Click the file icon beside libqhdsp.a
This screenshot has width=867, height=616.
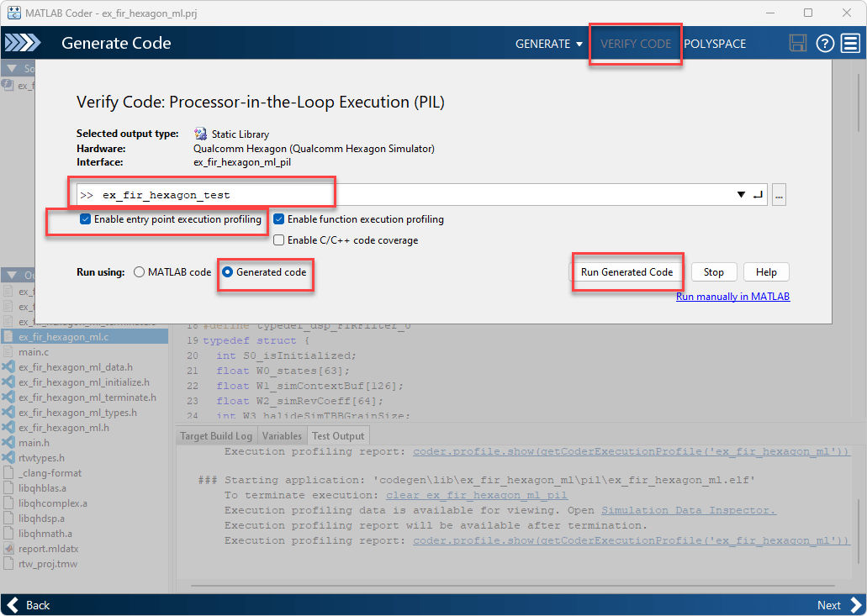point(8,519)
